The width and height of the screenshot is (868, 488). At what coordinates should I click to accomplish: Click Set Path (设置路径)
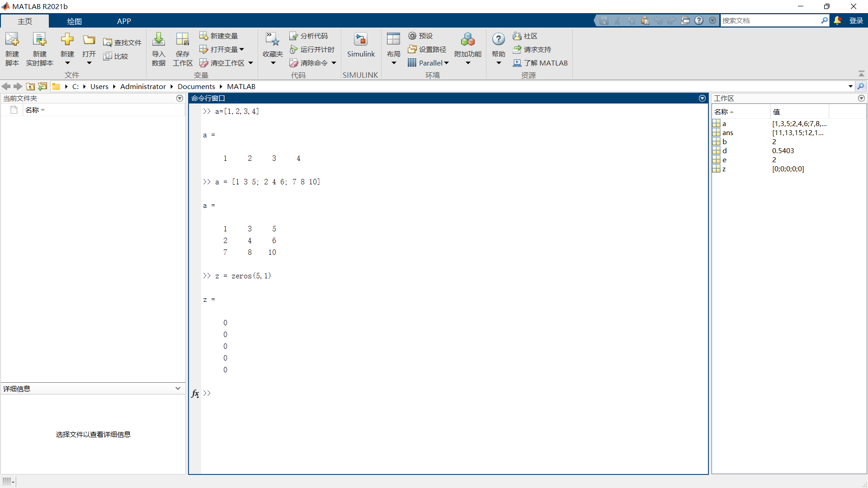coord(427,49)
